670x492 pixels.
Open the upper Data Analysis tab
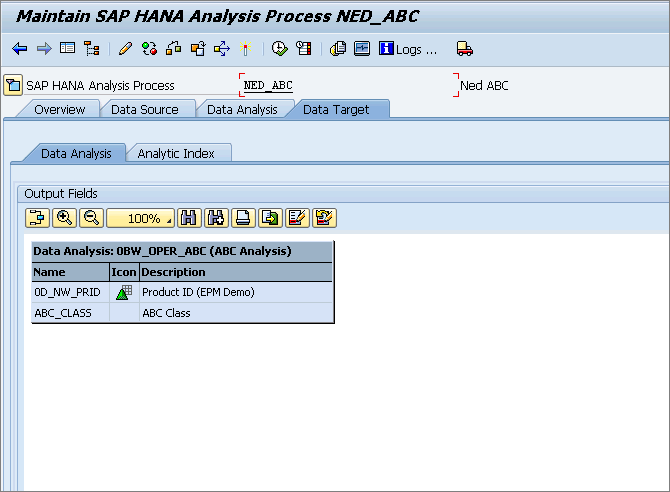click(x=242, y=110)
